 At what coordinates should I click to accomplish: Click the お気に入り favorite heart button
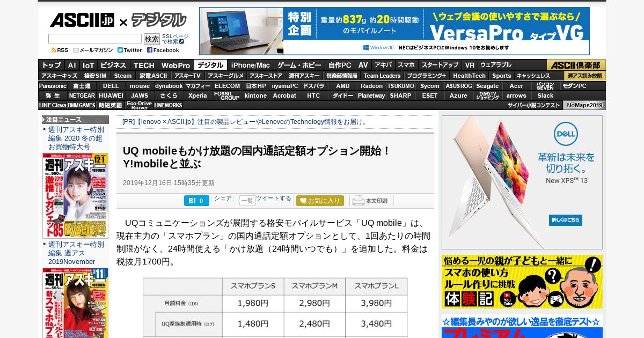coord(320,201)
